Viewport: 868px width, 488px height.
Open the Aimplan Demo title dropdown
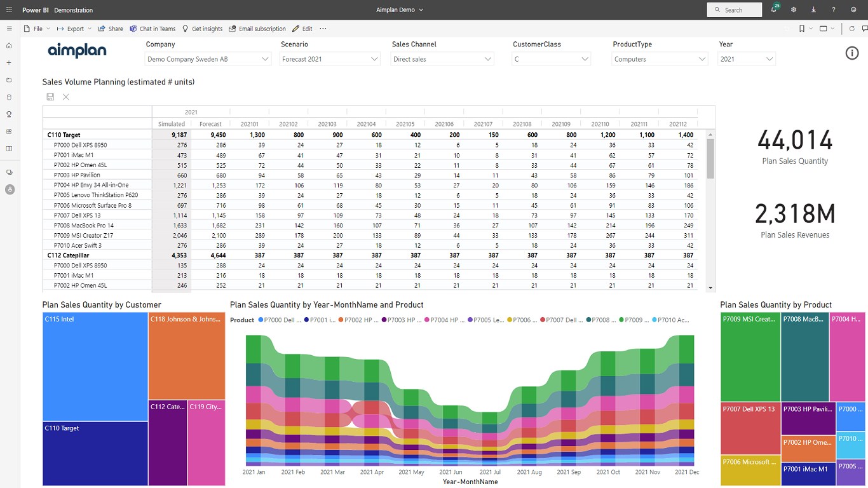tap(400, 10)
